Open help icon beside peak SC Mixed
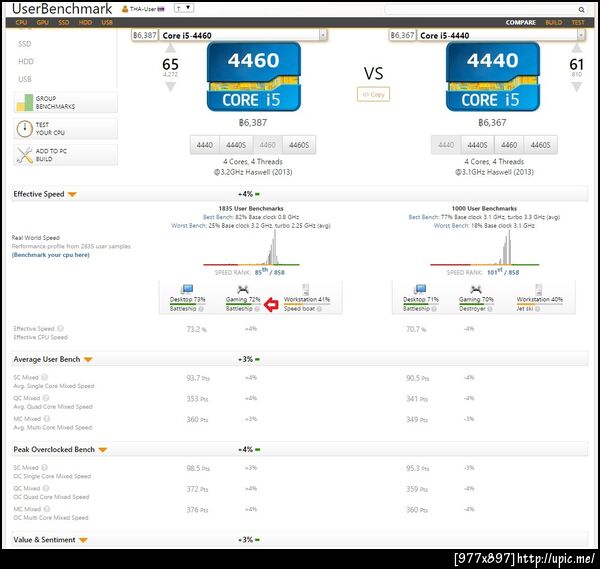Viewport: 600px width, 569px height. click(x=45, y=468)
